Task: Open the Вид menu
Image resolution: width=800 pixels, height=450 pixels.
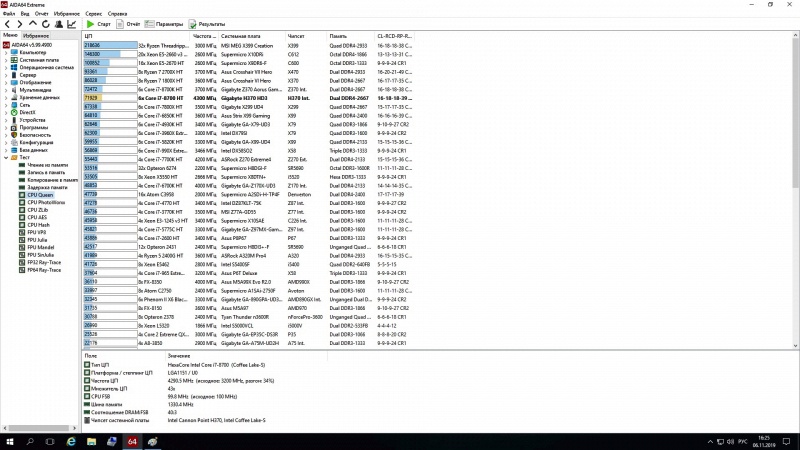Action: click(24, 14)
